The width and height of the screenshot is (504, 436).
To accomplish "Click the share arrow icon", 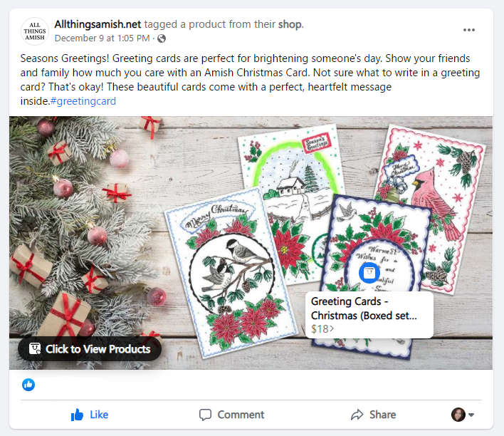I will 357,415.
